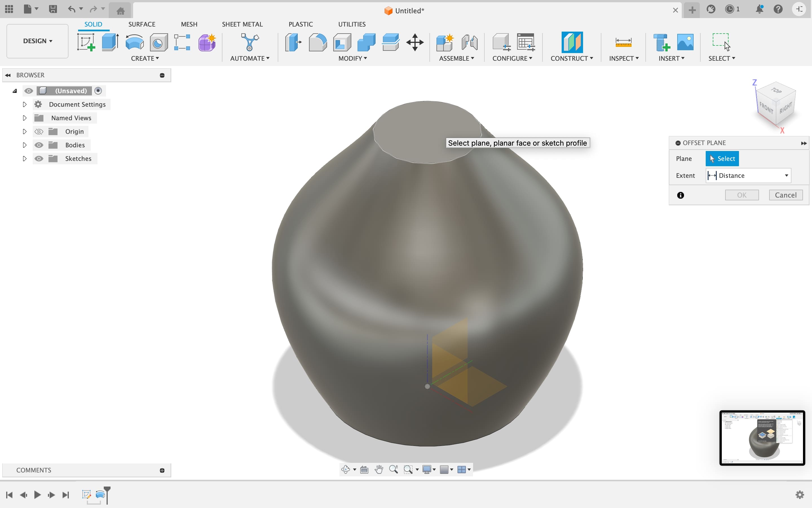Toggle visibility of Origin folder

pyautogui.click(x=39, y=131)
